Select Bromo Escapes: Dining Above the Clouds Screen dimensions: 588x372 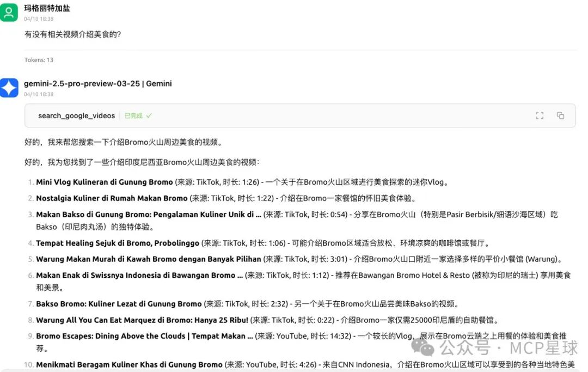[x=144, y=336]
